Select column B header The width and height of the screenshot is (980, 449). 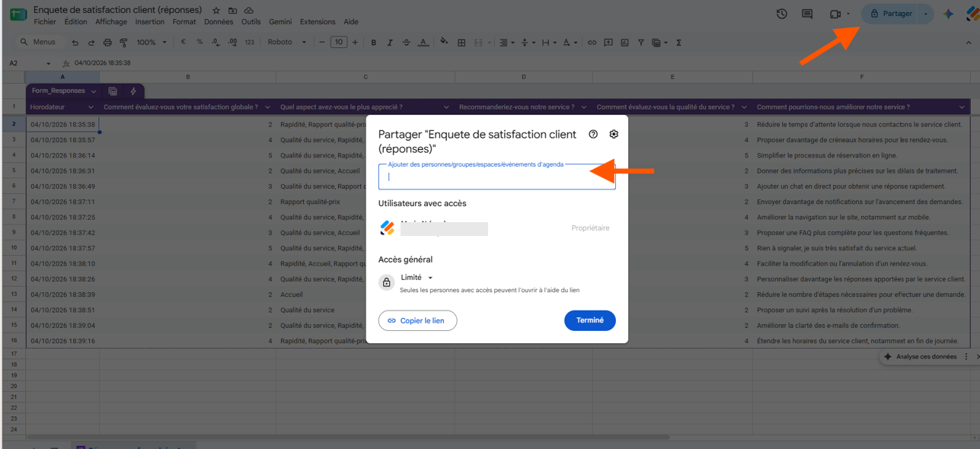tap(187, 77)
